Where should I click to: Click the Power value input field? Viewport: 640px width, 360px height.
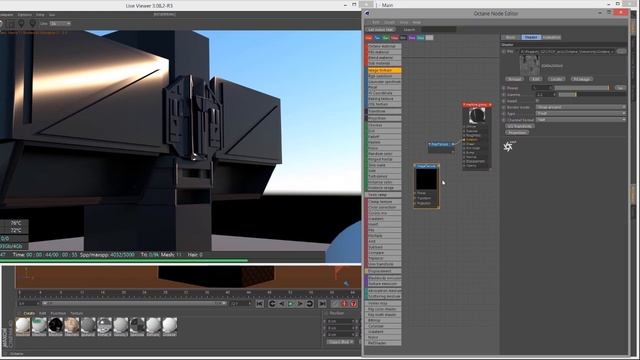click(542, 88)
